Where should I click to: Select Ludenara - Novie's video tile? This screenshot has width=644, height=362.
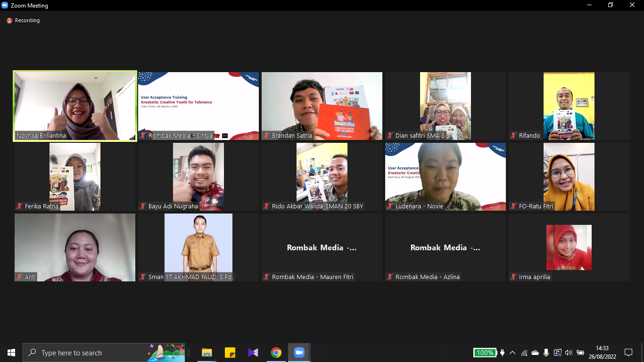446,177
